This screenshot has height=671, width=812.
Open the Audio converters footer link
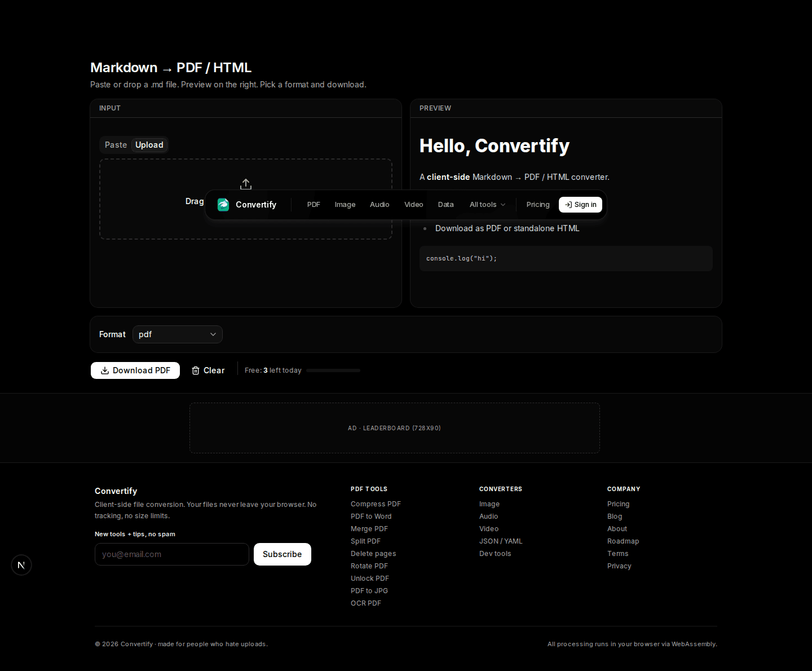(x=489, y=517)
